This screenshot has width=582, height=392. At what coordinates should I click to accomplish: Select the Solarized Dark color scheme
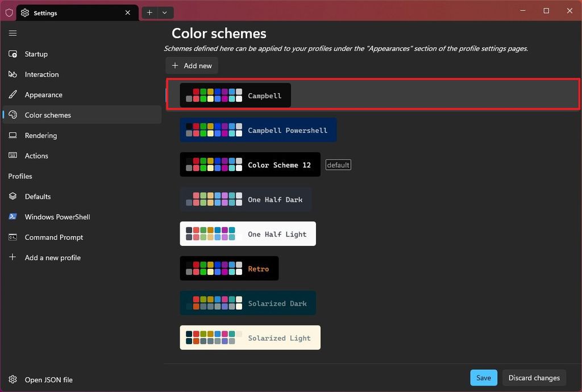pyautogui.click(x=248, y=303)
